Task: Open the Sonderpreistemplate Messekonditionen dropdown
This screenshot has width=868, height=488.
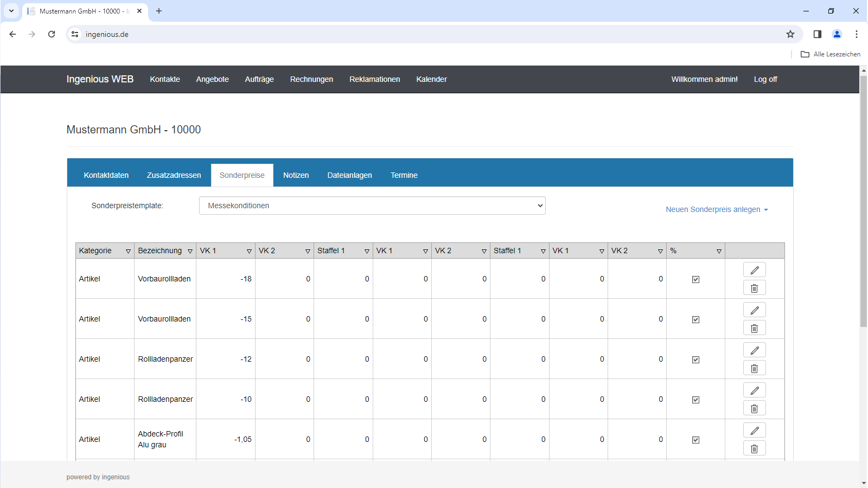Action: coord(372,206)
